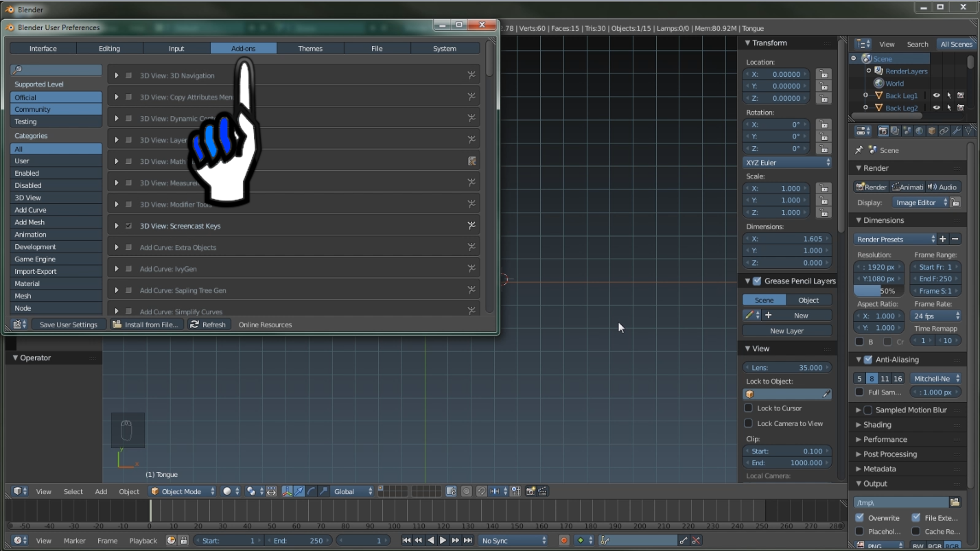Expand Shading panel in render properties
This screenshot has height=551, width=980.
(x=858, y=425)
